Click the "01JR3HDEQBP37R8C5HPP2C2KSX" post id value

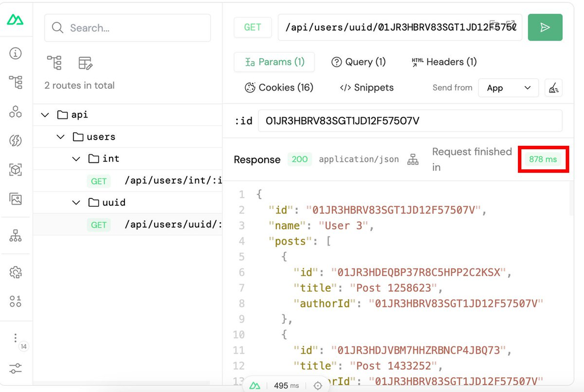(x=418, y=272)
